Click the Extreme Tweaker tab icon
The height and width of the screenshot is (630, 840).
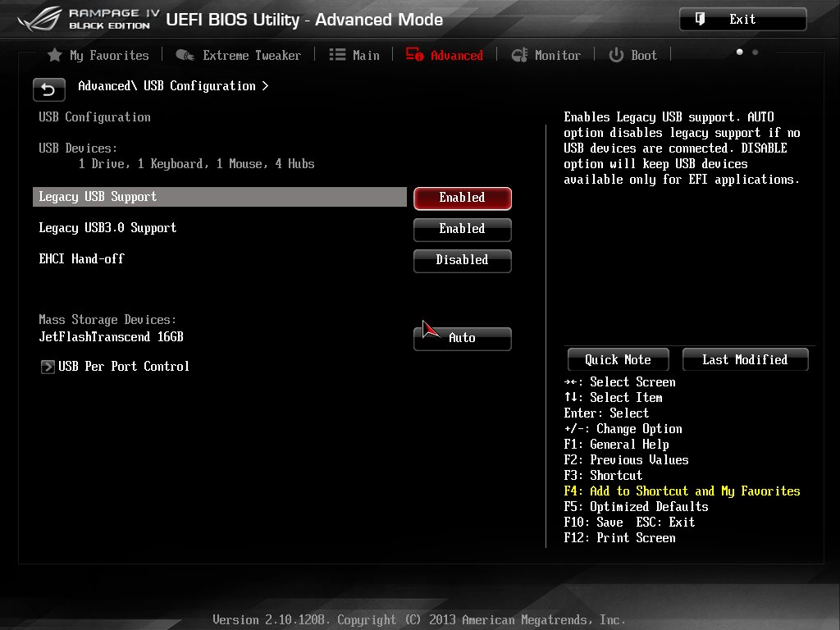(185, 55)
